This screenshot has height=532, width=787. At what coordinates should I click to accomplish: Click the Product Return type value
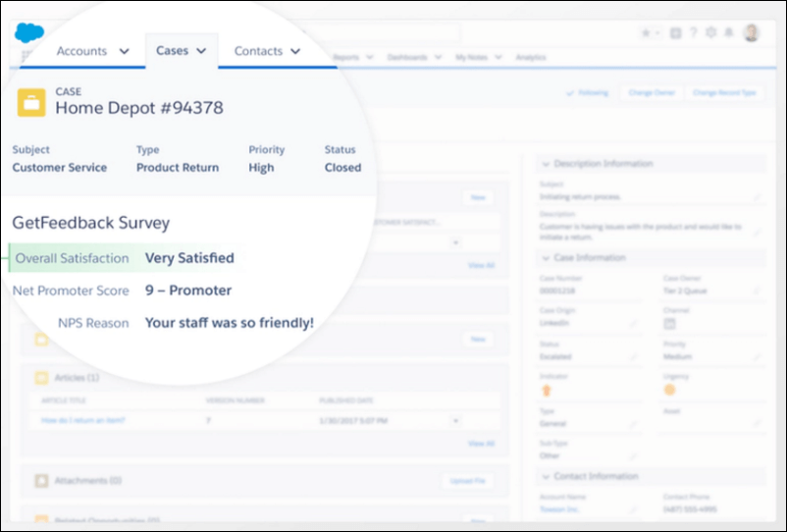178,168
